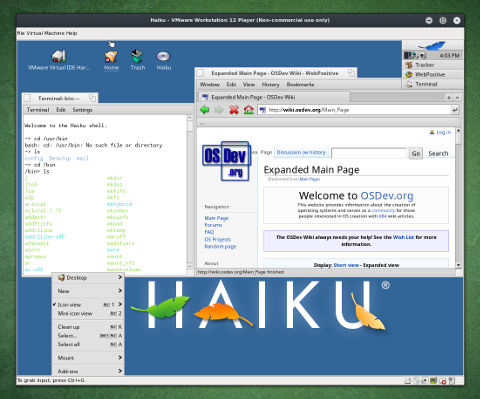Open WebPositive Window menu
Screen dimensions: 480x399
210,85
